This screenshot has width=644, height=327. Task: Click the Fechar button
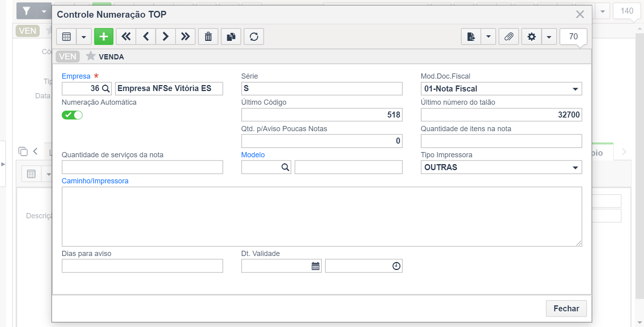pyautogui.click(x=566, y=309)
